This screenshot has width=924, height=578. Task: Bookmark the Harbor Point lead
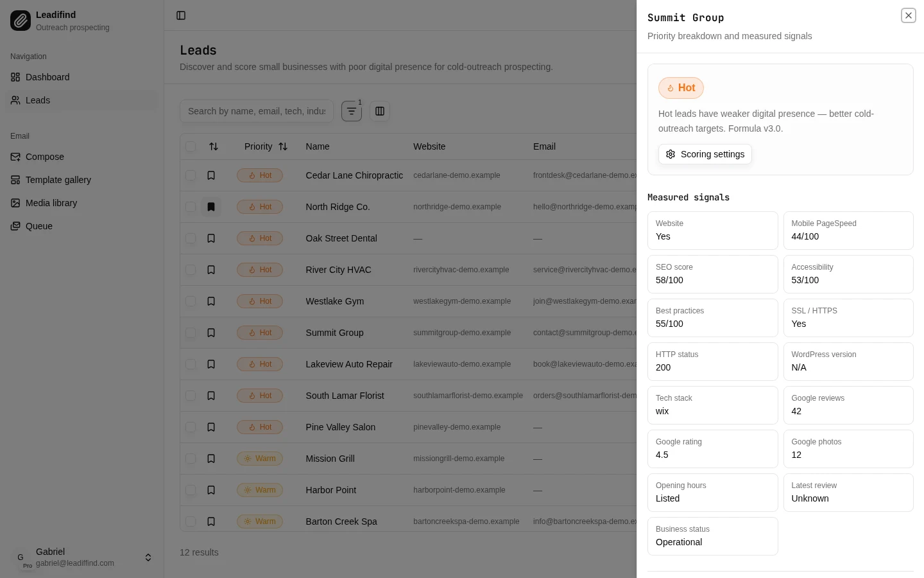211,490
